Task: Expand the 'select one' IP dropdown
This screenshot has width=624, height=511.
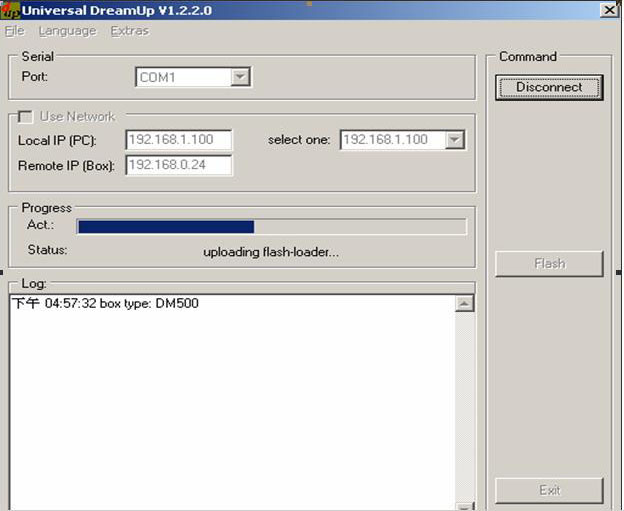Action: (x=454, y=140)
